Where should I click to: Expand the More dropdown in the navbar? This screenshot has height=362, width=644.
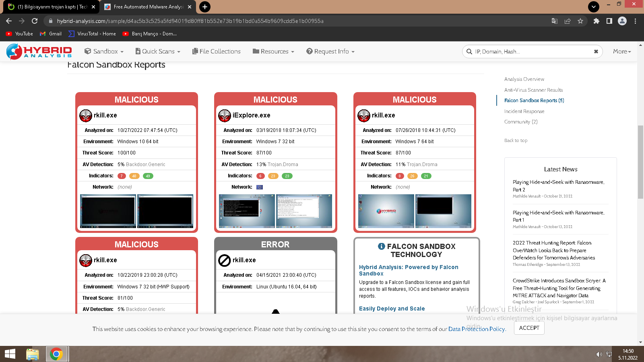pos(622,51)
